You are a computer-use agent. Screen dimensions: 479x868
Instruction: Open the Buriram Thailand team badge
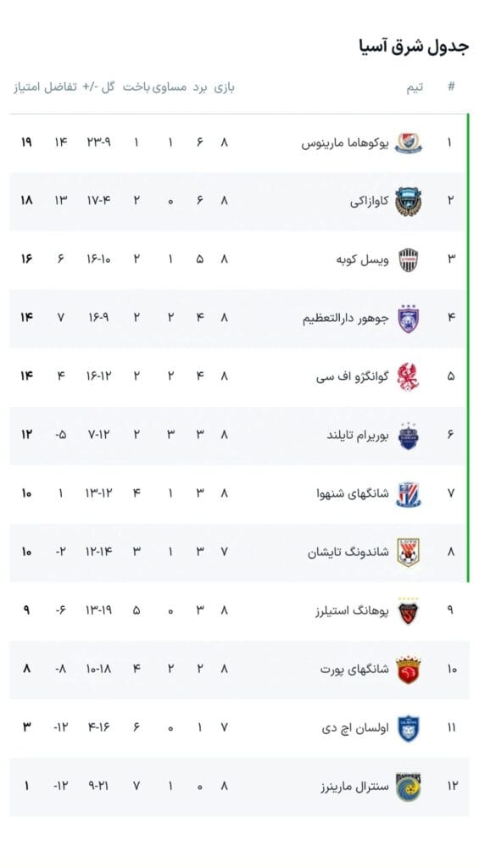[408, 436]
